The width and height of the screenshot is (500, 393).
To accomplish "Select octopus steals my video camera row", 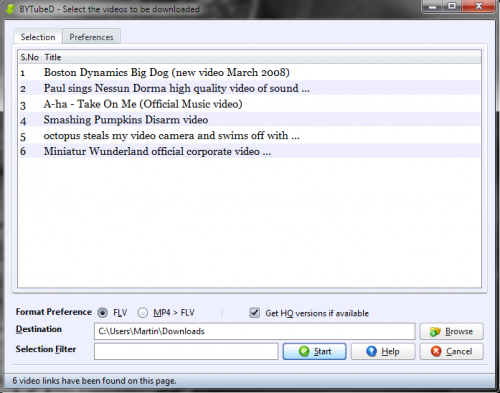I will click(250, 136).
